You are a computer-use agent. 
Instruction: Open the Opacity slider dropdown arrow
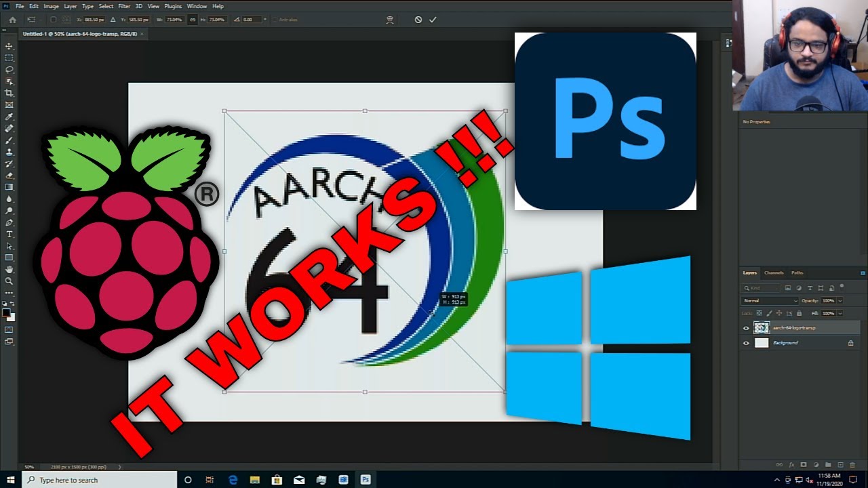pyautogui.click(x=840, y=300)
